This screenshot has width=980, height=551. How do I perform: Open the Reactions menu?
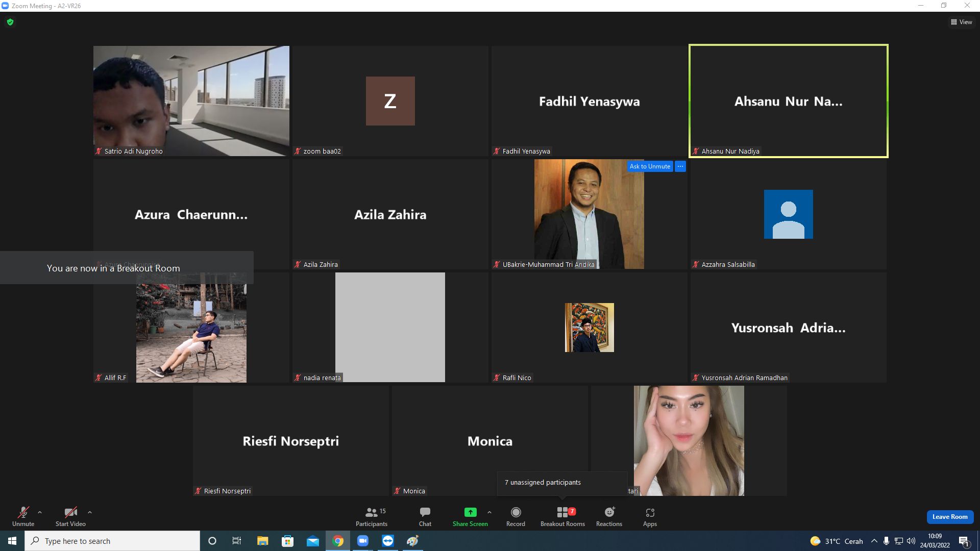609,516
